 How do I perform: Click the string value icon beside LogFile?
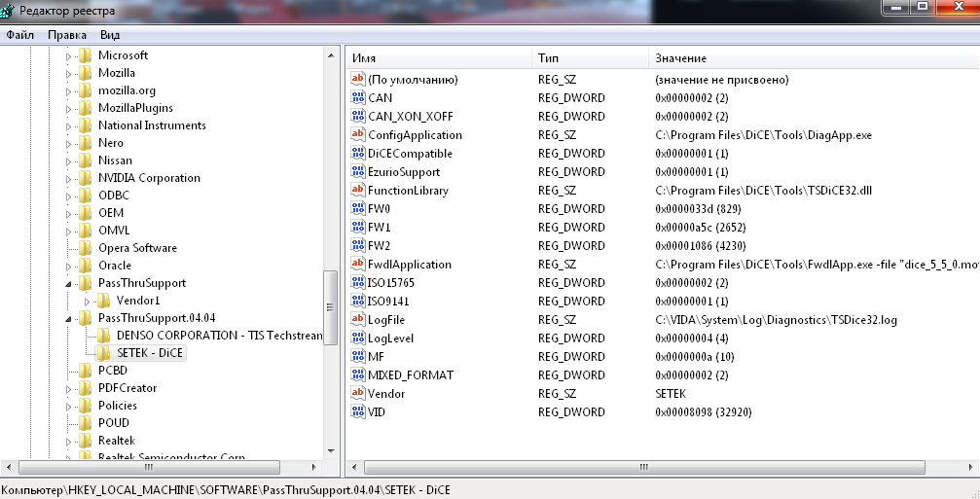click(357, 320)
